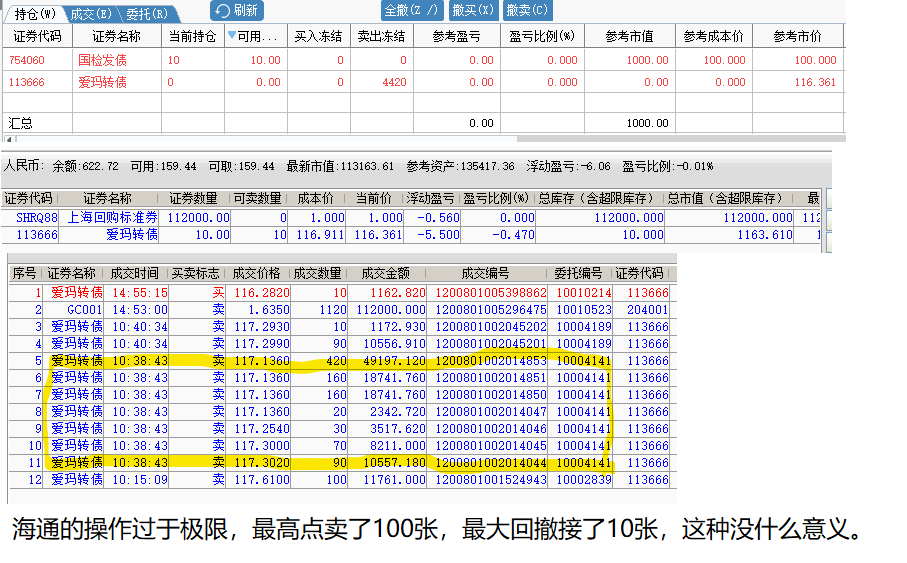Click the 成交时间 column header in the trades list
Viewport: 907px width, 563px height.
coord(134,273)
